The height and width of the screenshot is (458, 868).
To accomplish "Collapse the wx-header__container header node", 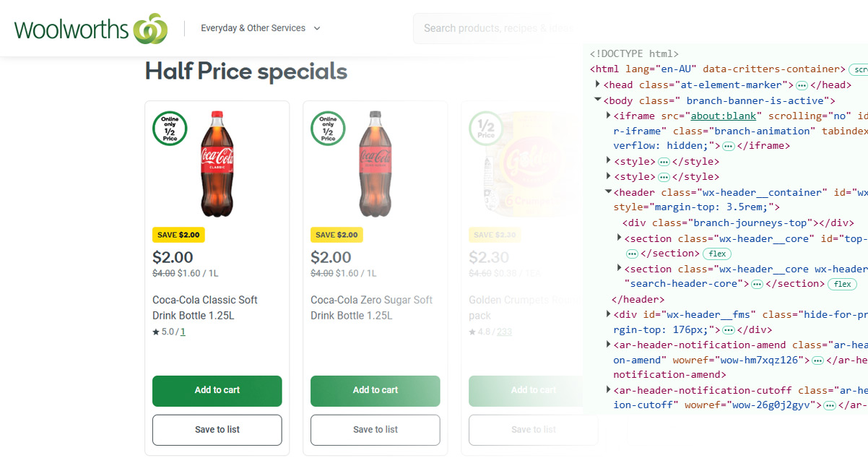I will 609,192.
